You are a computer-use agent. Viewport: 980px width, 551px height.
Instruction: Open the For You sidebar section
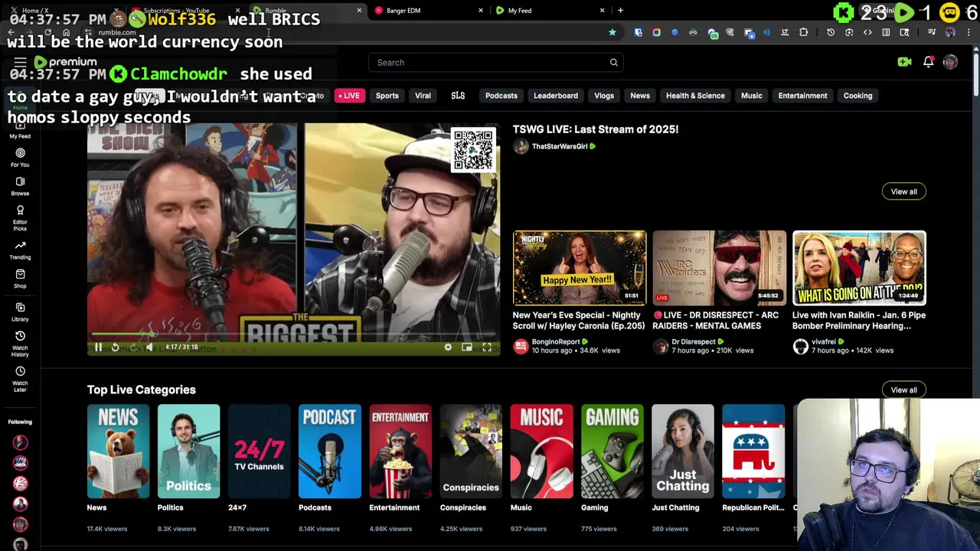tap(20, 158)
